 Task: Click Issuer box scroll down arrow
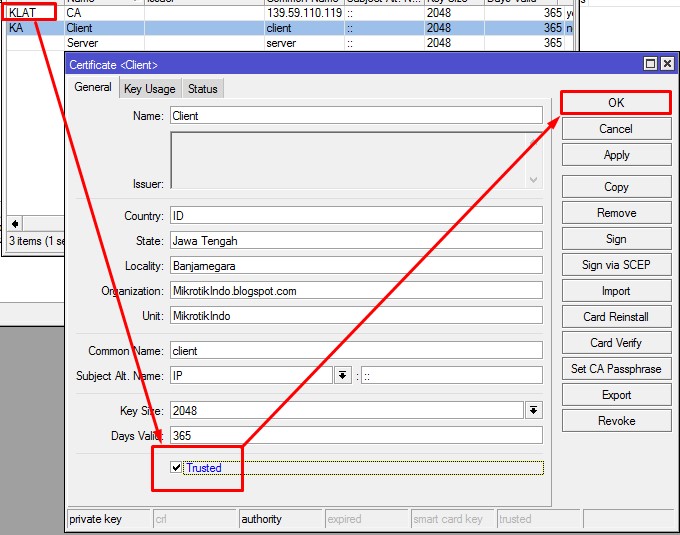click(x=533, y=179)
